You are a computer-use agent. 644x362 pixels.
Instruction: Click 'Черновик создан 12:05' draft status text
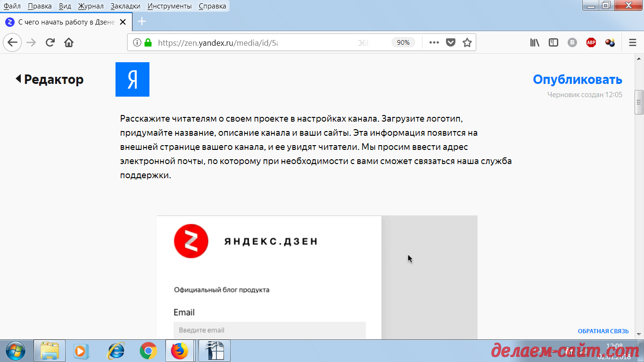[585, 95]
